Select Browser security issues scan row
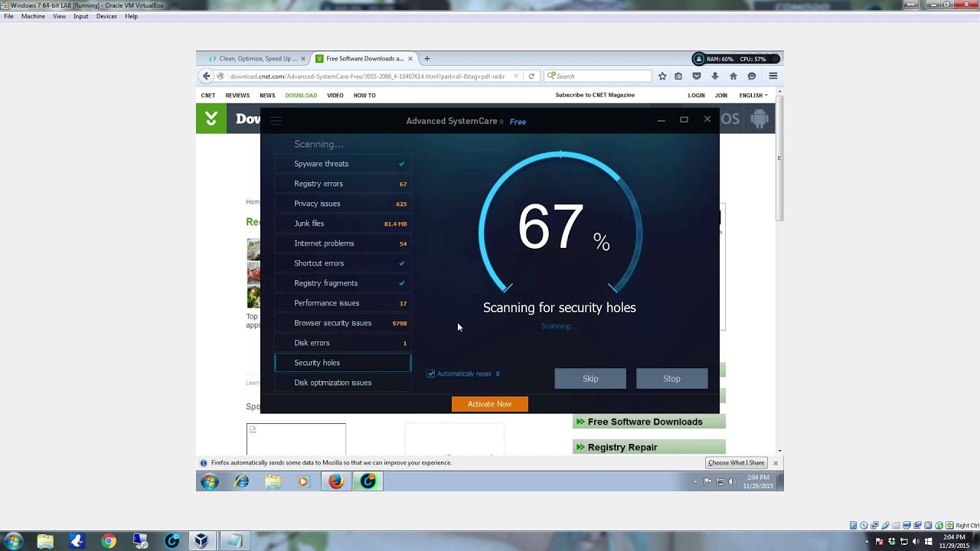 (x=343, y=323)
